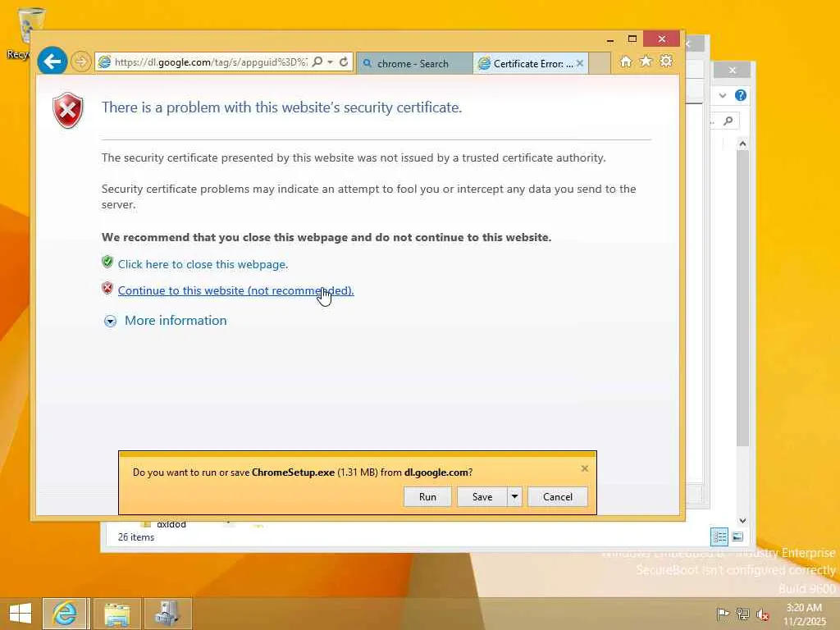
Task: Open the clock showing 3:20 AM
Action: tap(804, 614)
